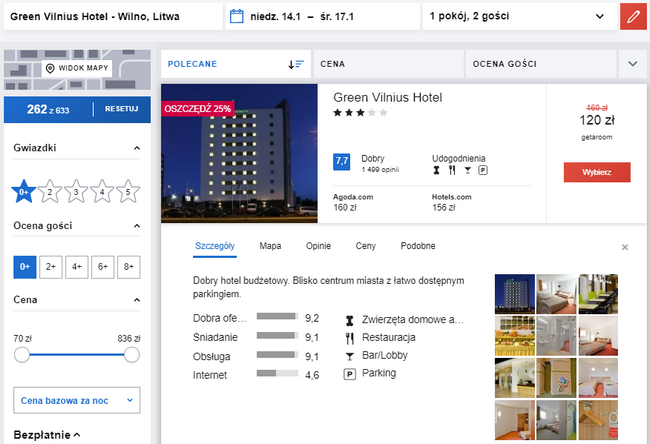Viewport: 650px width, 444px height.
Task: Open the breakfast buffet gallery thumbnail
Action: [515, 336]
